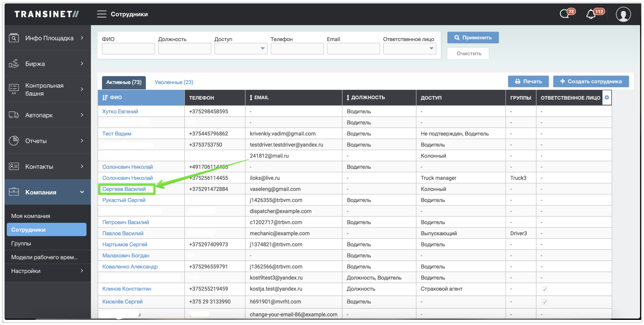Screen dimensions: 644x325
Task: Open employee Коваленко Александр
Action: [130, 267]
